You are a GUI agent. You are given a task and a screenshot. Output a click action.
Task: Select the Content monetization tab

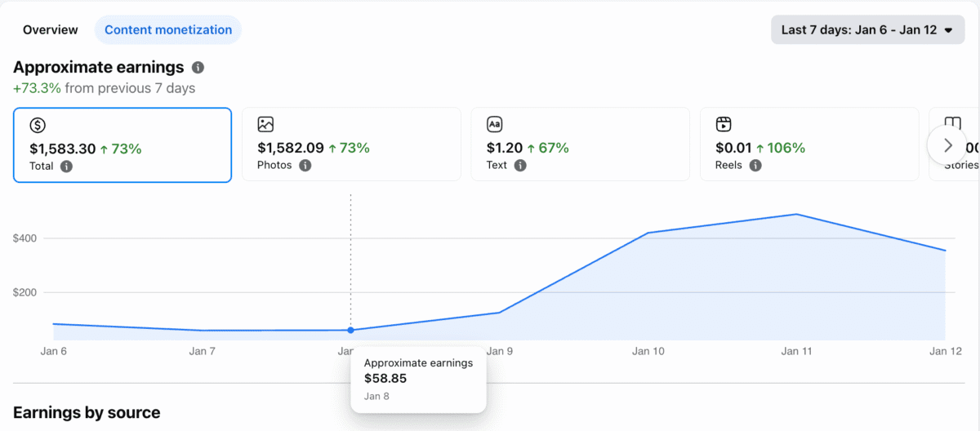pyautogui.click(x=168, y=30)
